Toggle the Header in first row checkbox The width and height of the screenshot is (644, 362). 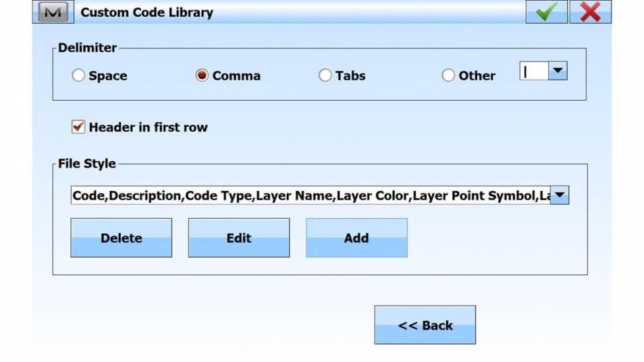coord(78,127)
